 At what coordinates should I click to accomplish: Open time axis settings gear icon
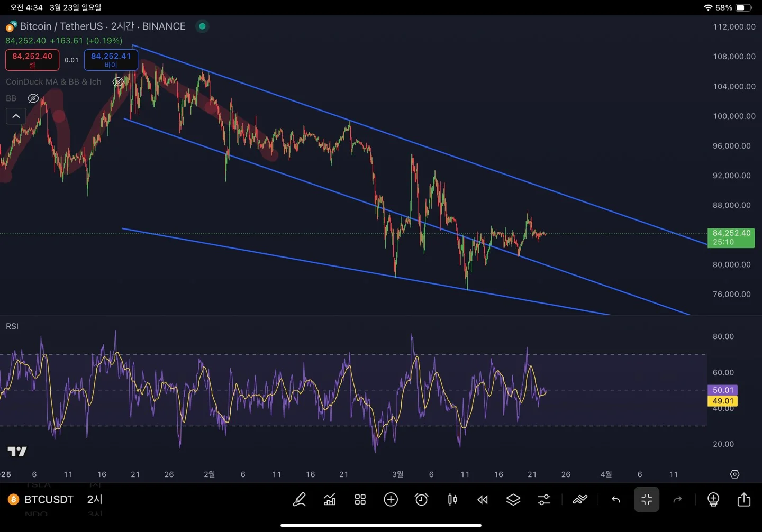[x=734, y=474]
